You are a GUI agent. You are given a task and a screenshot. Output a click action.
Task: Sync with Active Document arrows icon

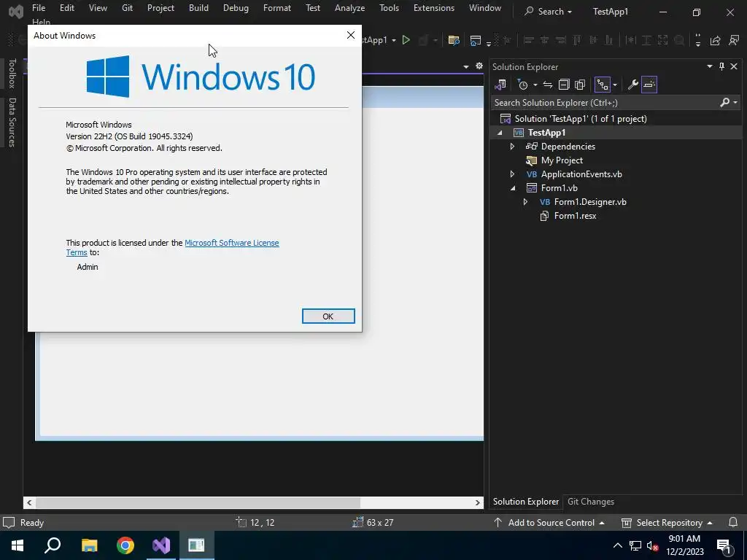pos(548,85)
